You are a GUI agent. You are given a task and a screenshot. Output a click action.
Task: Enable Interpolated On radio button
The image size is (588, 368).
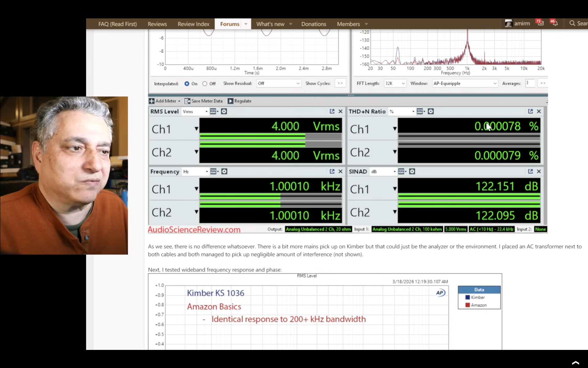187,83
